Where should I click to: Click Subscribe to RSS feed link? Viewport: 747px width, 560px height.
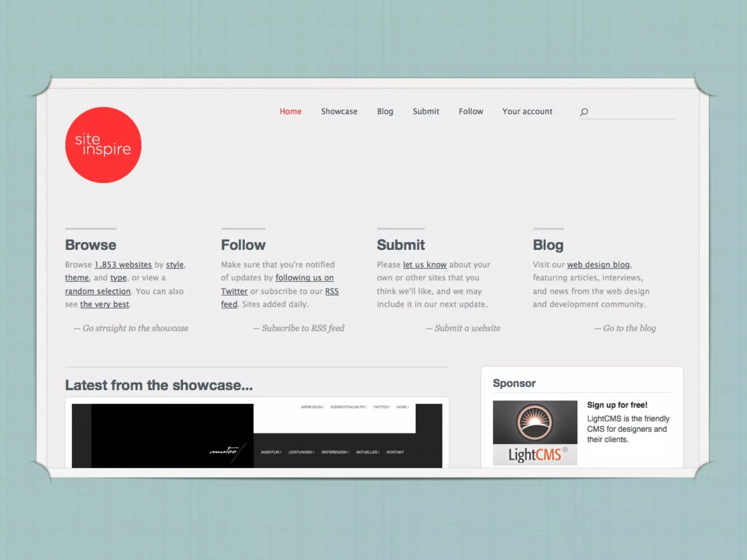[x=303, y=328]
